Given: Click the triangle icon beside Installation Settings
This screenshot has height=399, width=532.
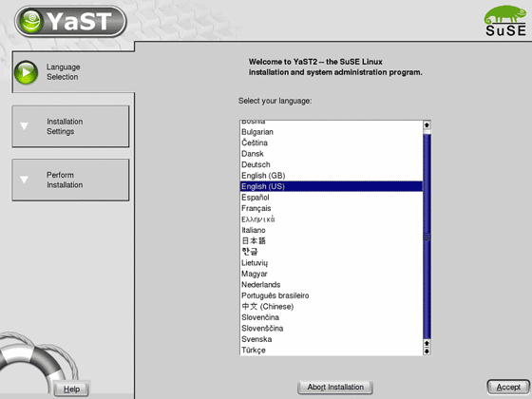Looking at the screenshot, I should 24,126.
